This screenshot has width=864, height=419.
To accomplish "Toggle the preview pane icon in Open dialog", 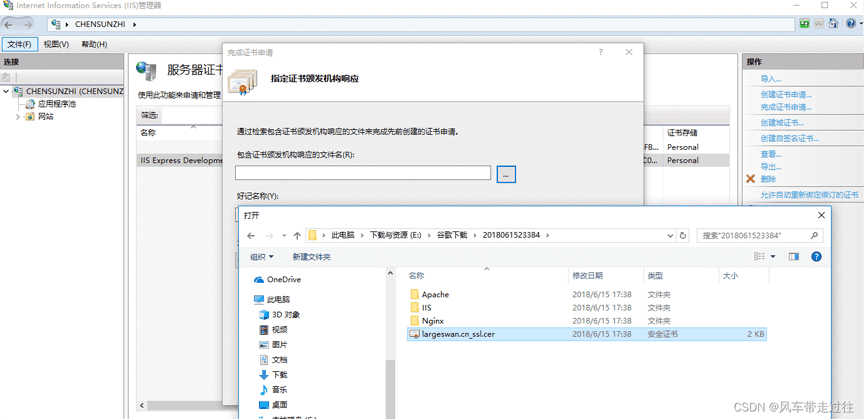I will [x=794, y=257].
